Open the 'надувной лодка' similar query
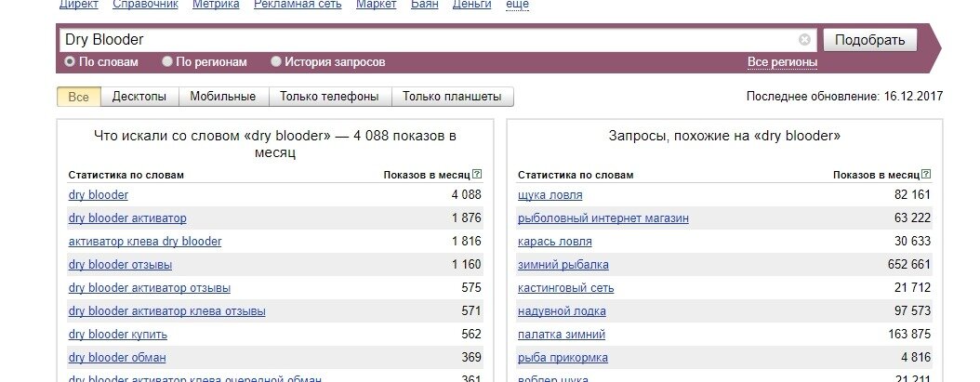Image resolution: width=980 pixels, height=382 pixels. click(562, 310)
